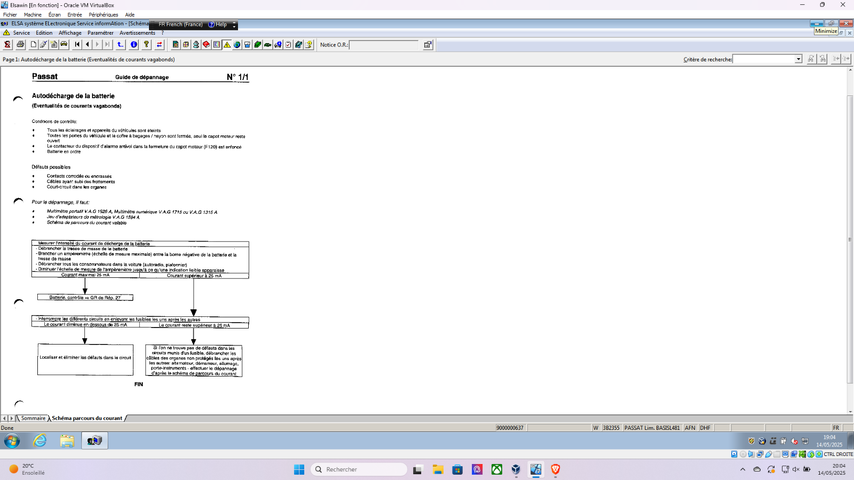Click the blank new document toolbar icon
Screen dimensions: 854x480
33,45
